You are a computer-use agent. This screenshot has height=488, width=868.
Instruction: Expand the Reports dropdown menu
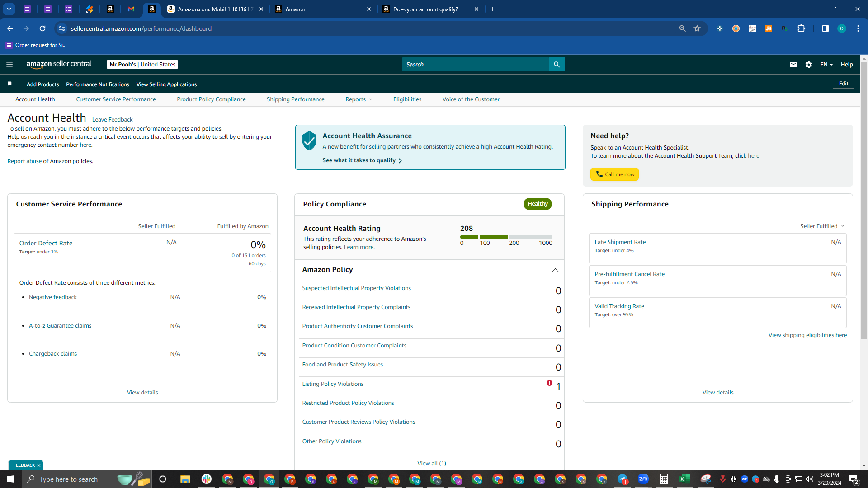(x=359, y=99)
